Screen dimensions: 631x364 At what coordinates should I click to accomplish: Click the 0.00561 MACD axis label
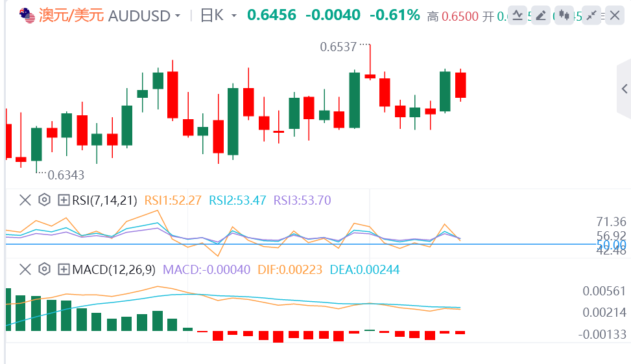(604, 291)
